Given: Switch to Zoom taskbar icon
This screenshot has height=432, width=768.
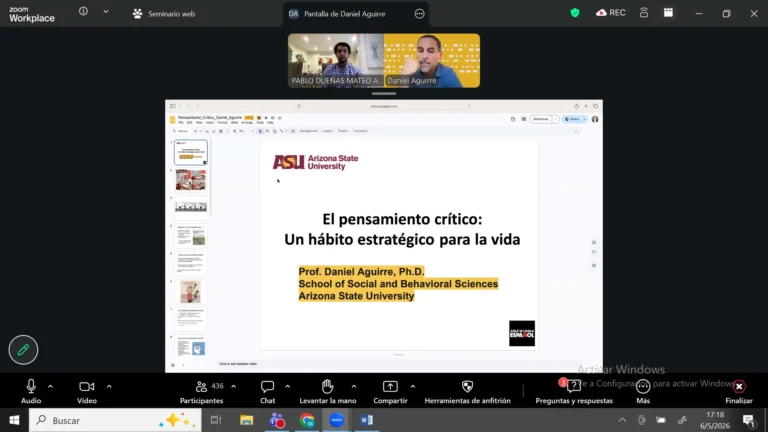Looking at the screenshot, I should click(336, 420).
